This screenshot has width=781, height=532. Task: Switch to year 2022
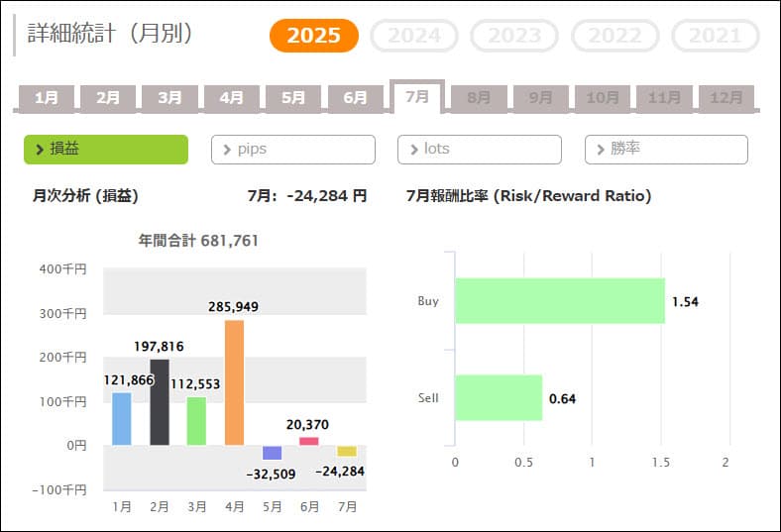pos(614,36)
